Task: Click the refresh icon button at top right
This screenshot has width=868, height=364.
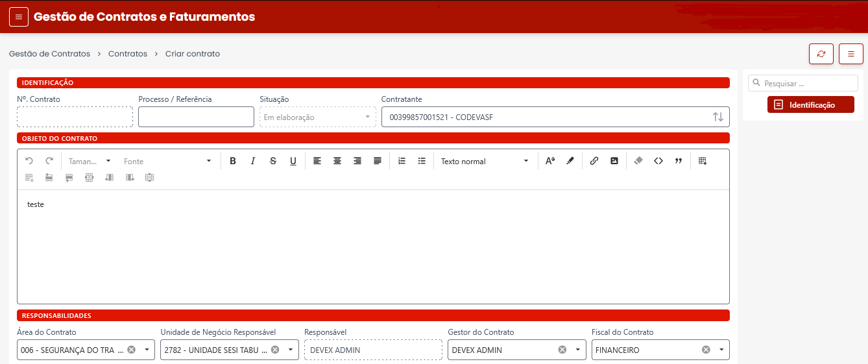Action: [x=821, y=54]
